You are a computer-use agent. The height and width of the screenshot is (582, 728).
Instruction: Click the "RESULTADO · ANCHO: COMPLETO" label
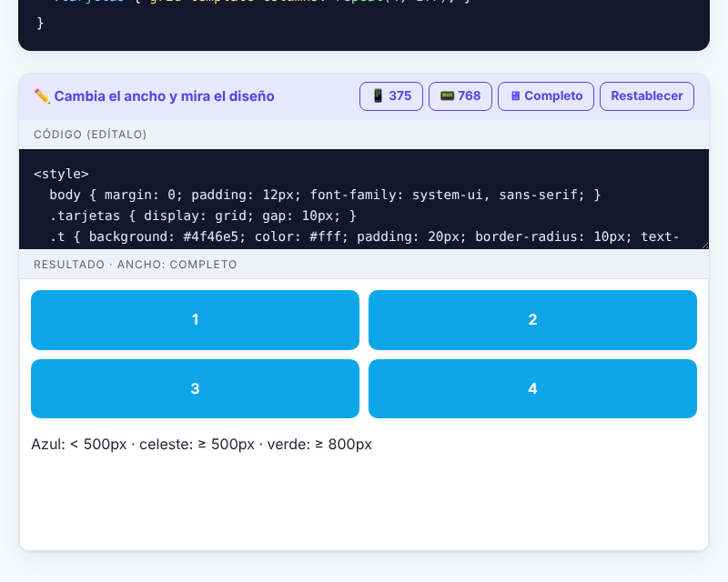[x=135, y=265]
